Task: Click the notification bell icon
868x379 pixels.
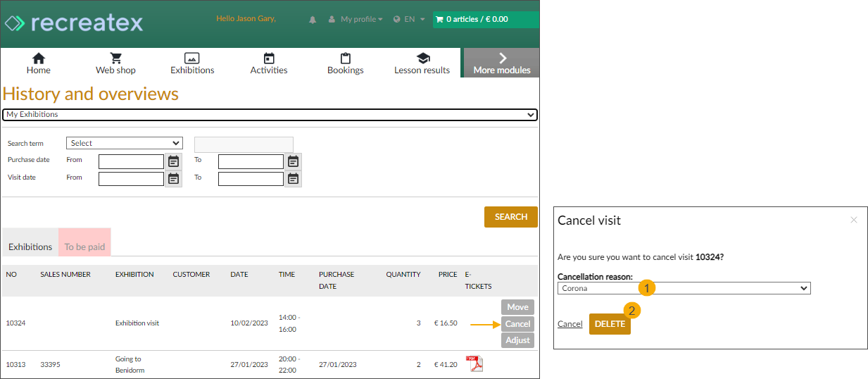Action: (x=313, y=20)
